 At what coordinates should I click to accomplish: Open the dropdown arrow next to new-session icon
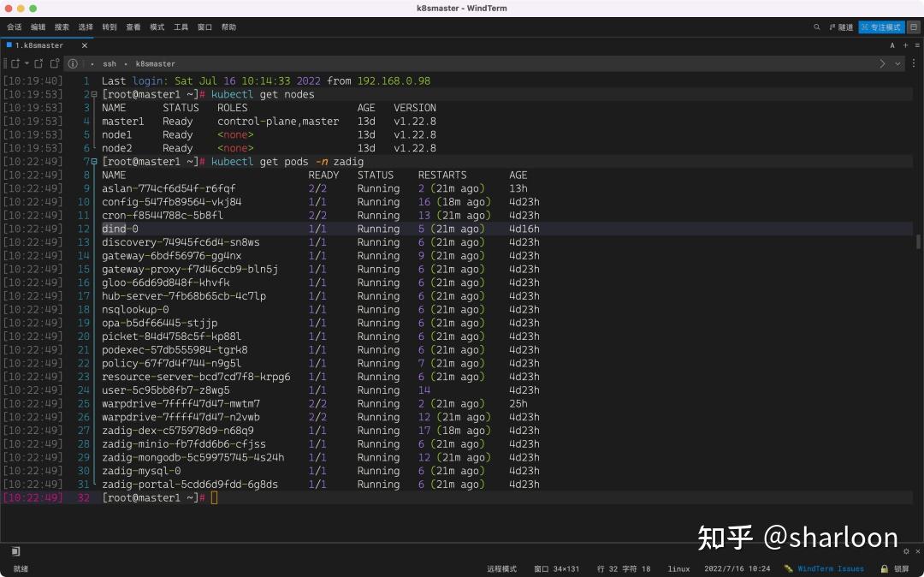[x=27, y=63]
